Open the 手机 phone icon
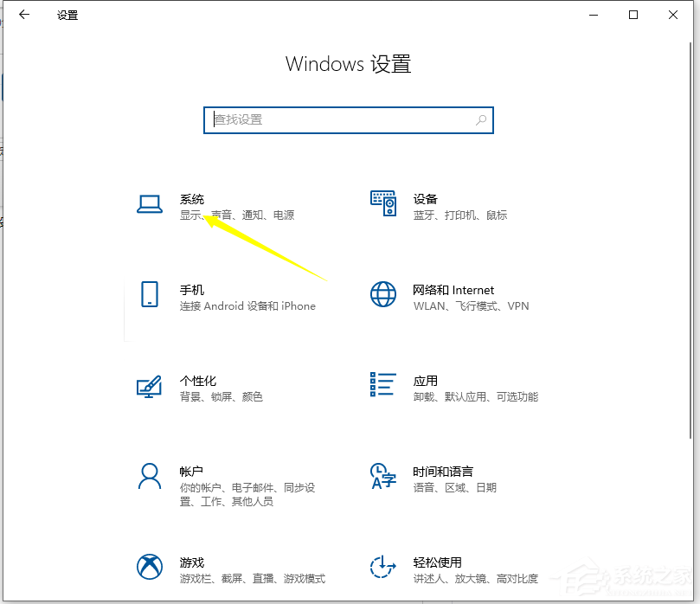700x604 pixels. (x=150, y=294)
